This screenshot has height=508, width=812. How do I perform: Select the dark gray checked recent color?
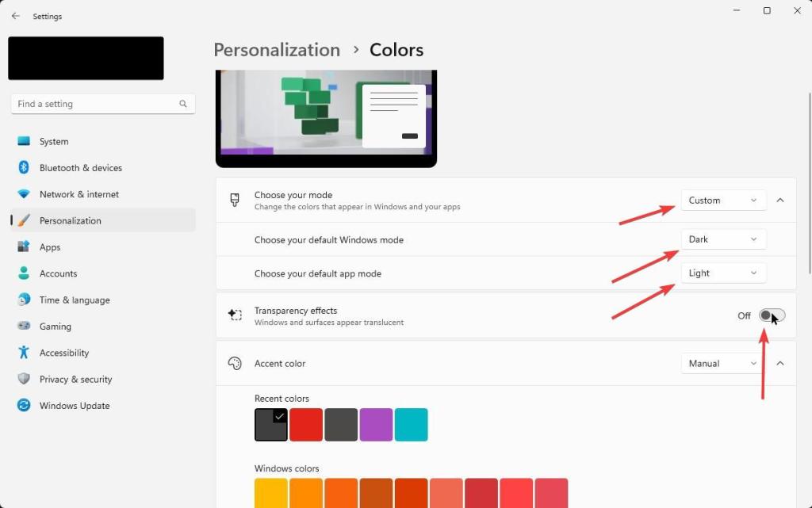[271, 424]
